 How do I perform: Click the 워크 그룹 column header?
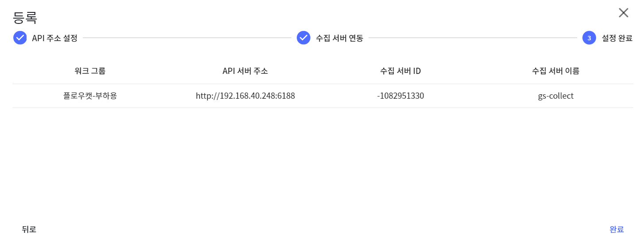click(90, 71)
